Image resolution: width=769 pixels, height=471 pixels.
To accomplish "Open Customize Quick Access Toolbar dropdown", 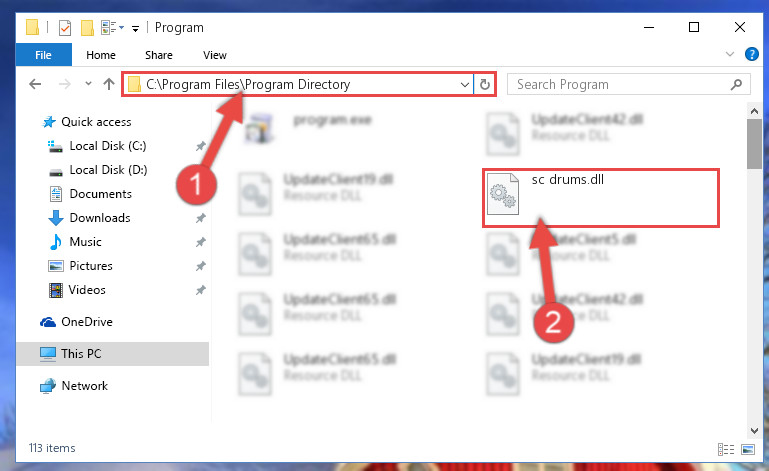I will pyautogui.click(x=135, y=29).
